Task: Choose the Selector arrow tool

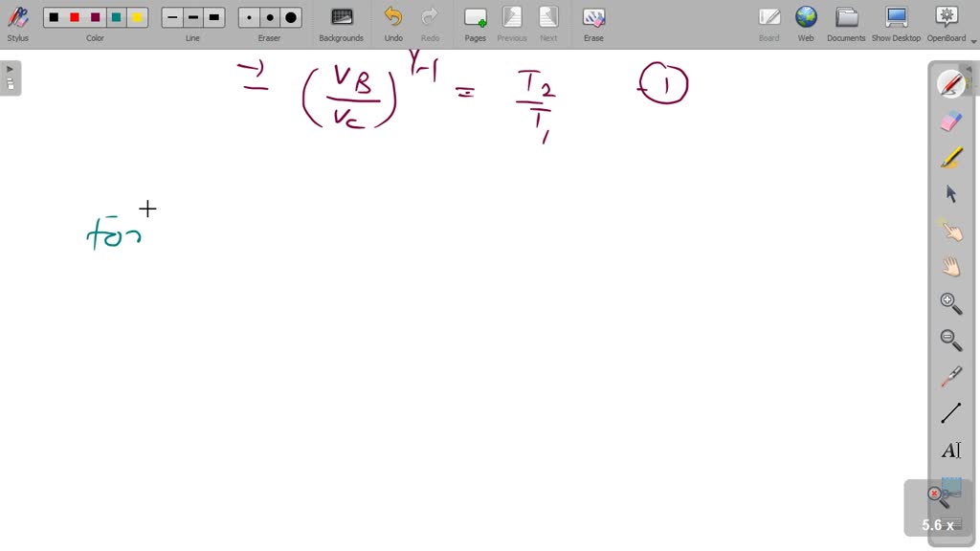Action: point(950,193)
